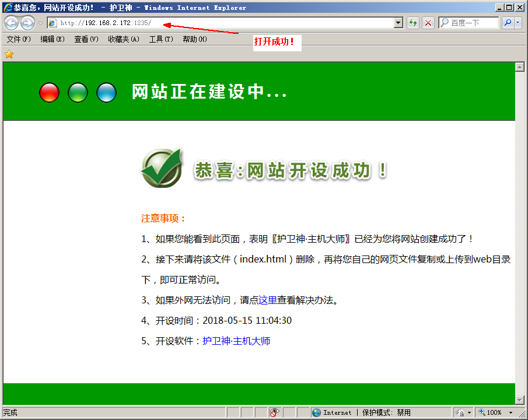Click the 百度一下 search input box

[x=473, y=23]
